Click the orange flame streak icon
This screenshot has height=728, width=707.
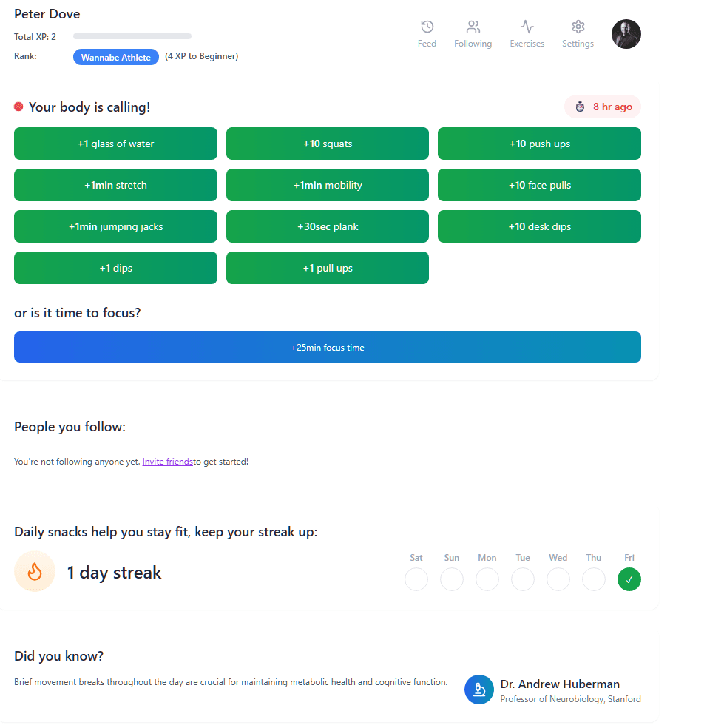coord(35,572)
